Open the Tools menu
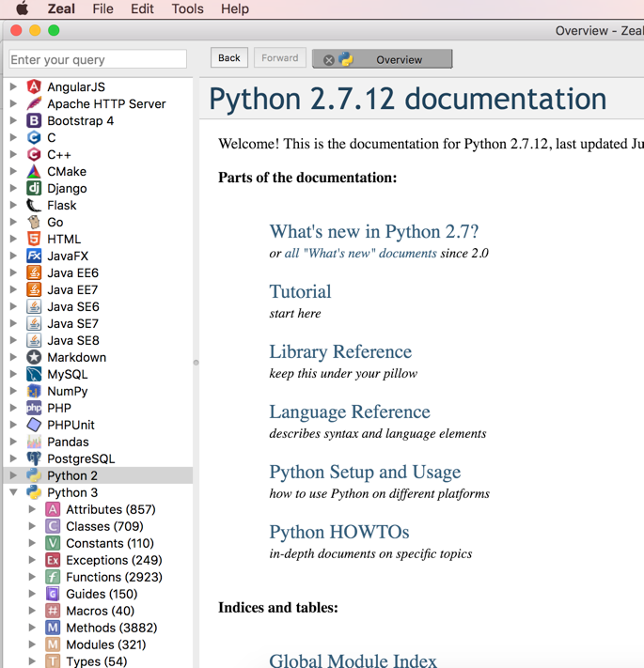 pos(187,9)
